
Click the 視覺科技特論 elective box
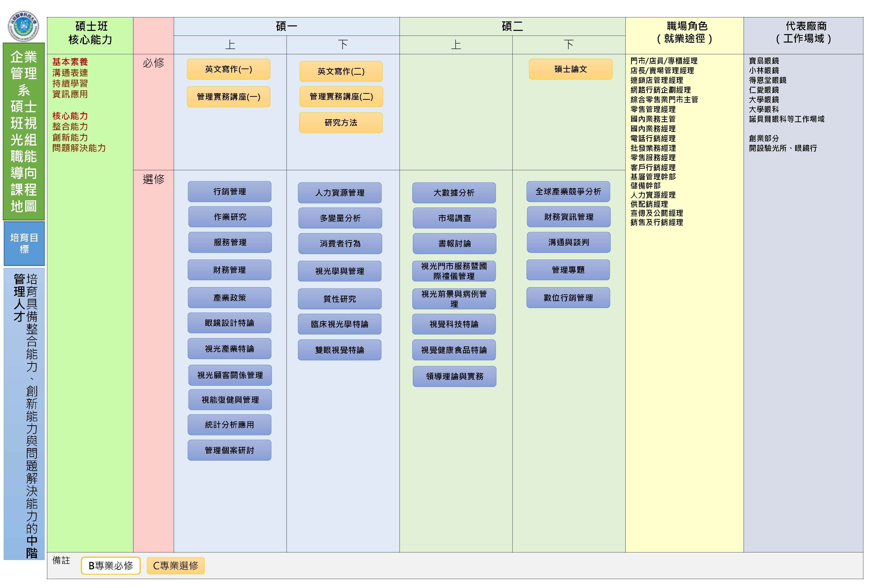click(454, 324)
